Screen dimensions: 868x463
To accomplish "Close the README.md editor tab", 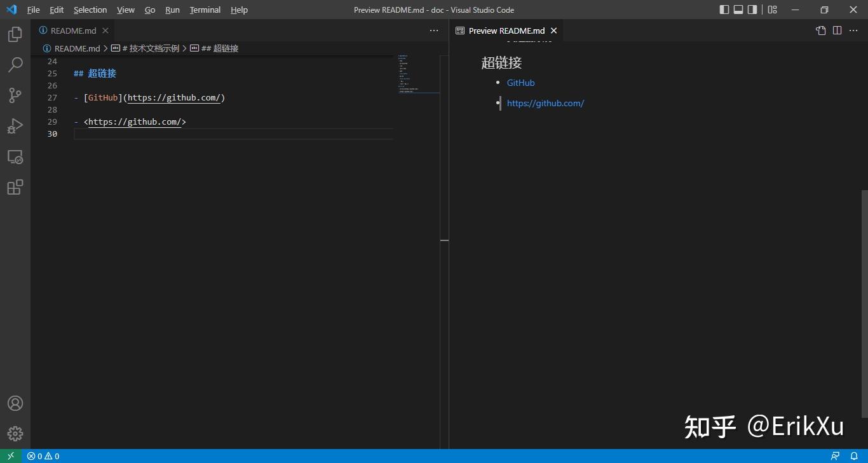I will 105,31.
